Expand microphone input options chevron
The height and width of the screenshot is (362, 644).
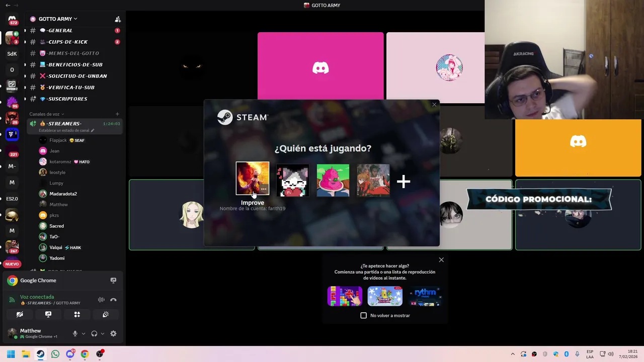[x=84, y=333]
